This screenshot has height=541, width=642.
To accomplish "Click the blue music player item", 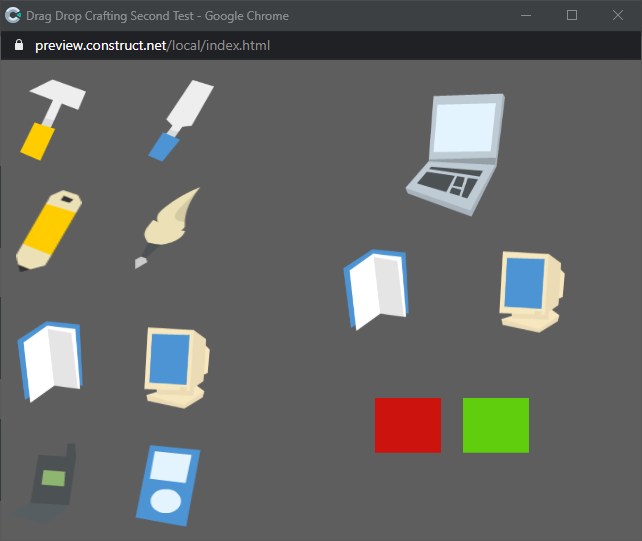I will [x=168, y=485].
